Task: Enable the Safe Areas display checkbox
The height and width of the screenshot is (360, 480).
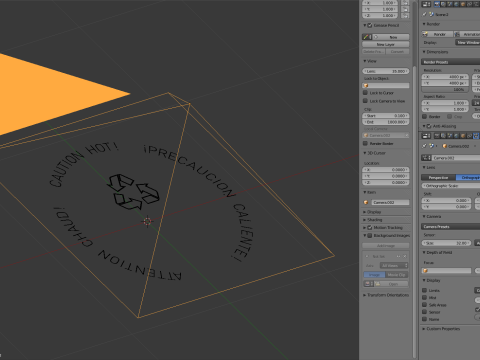Action: (x=424, y=305)
